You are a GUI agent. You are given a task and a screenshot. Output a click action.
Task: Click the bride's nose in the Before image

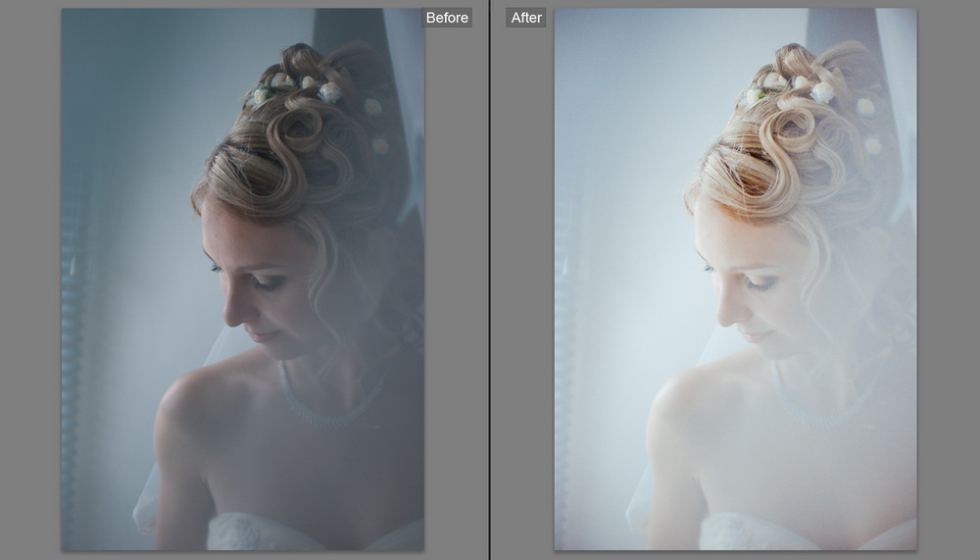(232, 314)
